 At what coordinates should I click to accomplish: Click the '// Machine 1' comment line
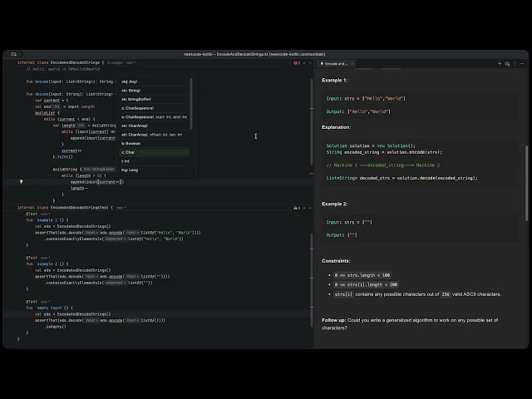click(x=383, y=165)
